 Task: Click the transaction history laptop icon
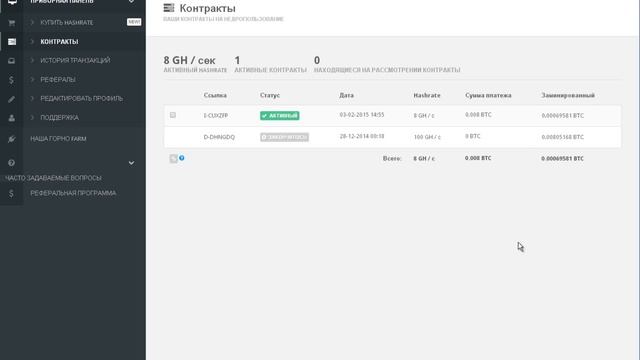click(11, 61)
